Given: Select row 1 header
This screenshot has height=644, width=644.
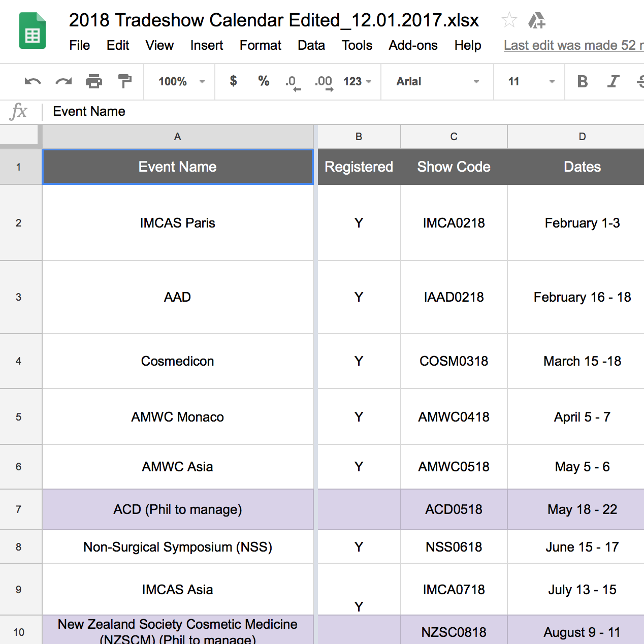Looking at the screenshot, I should click(20, 167).
